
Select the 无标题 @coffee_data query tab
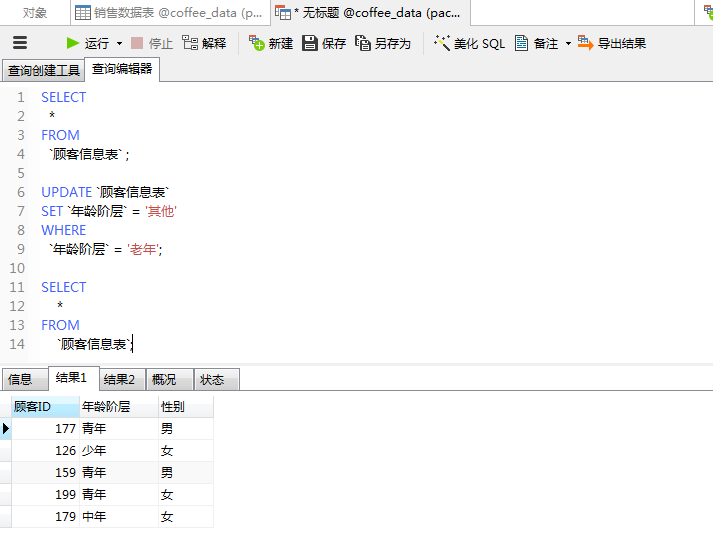[x=370, y=13]
